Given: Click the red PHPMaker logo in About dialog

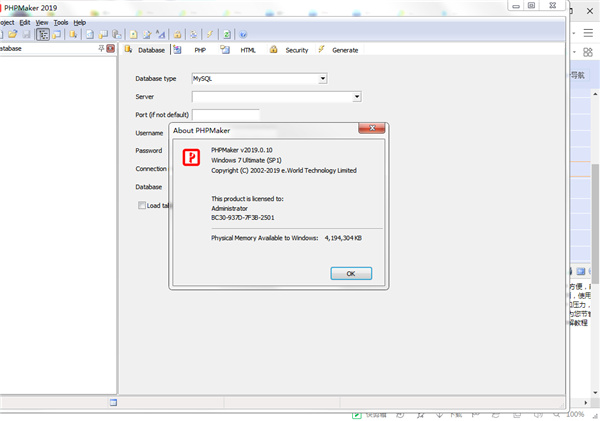Looking at the screenshot, I should (x=191, y=157).
